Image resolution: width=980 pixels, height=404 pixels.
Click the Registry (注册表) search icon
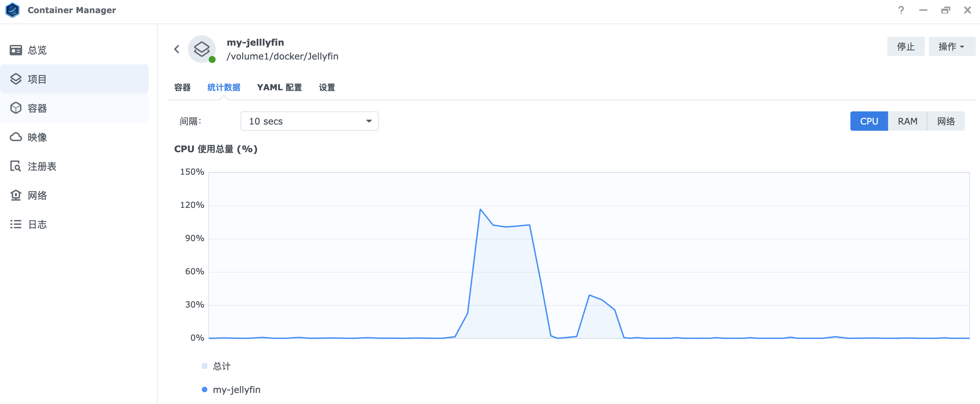click(16, 166)
